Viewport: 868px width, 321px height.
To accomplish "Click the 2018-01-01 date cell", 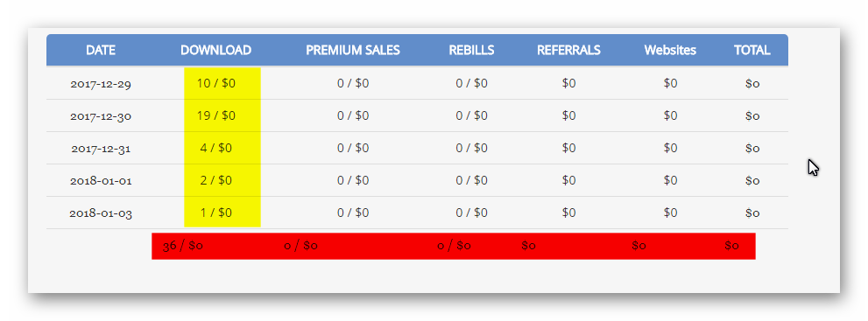I will [101, 181].
